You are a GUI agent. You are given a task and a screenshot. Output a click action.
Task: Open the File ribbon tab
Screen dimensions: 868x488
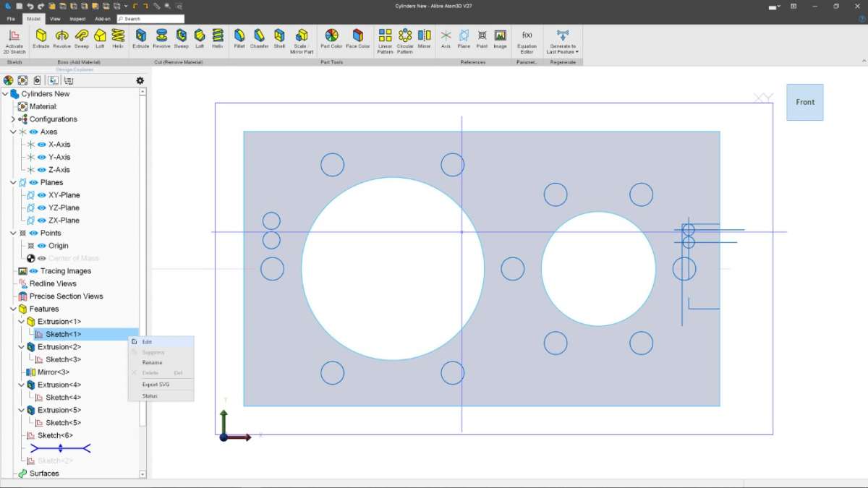(11, 19)
